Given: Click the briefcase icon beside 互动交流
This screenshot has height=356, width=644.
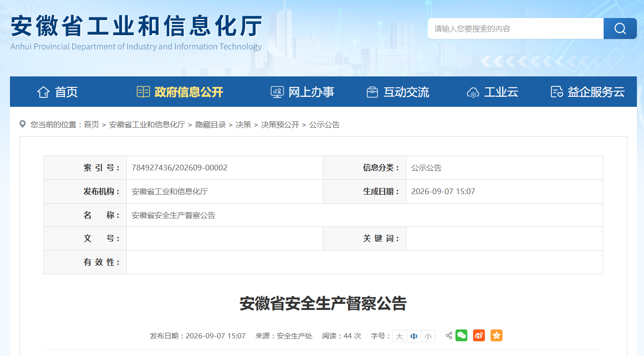Looking at the screenshot, I should (x=372, y=92).
